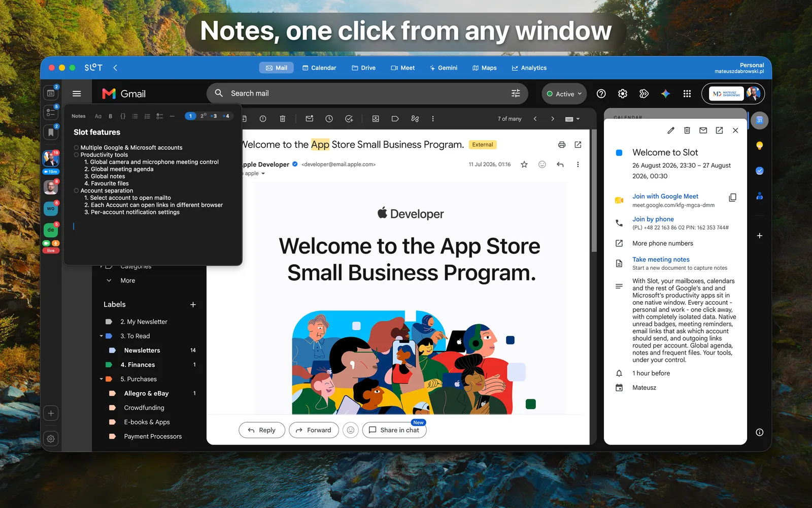This screenshot has height=508, width=812.
Task: Switch to the 'wo' account in the sidebar
Action: (51, 209)
